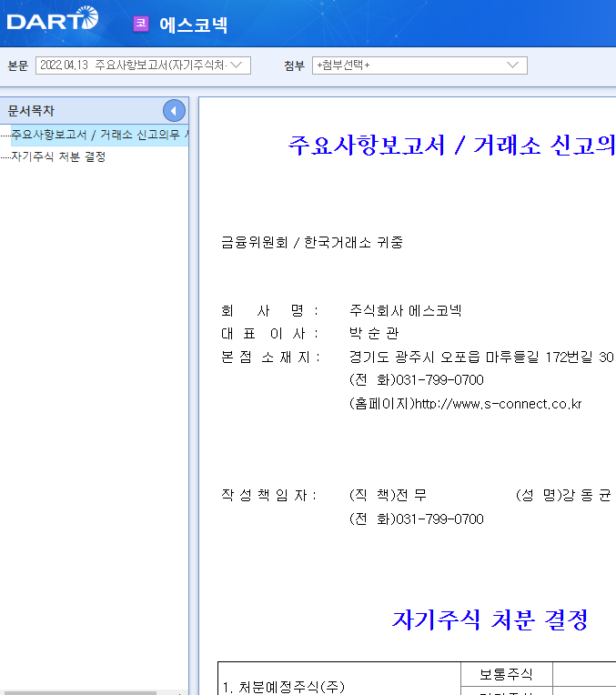Click 금융위원회 / 한국거래소 귀중 line
The image size is (616, 695).
[312, 243]
